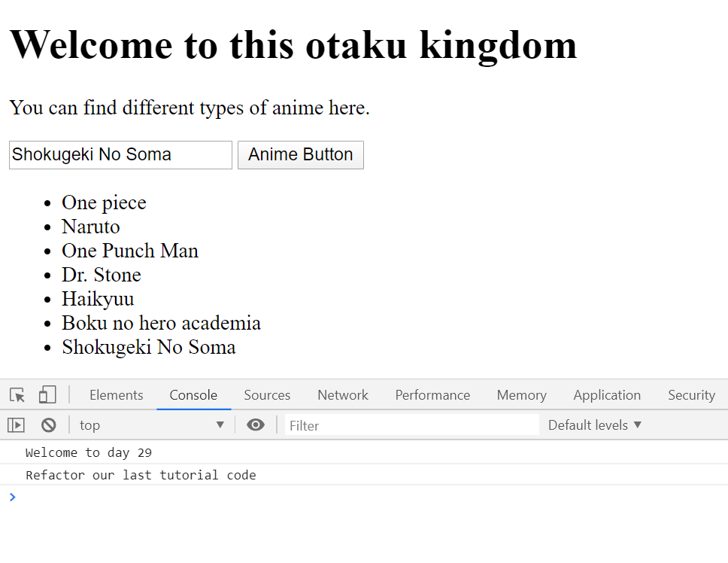This screenshot has height=563, width=728.
Task: Focus the Shokugeki No Soma text input
Action: [120, 155]
